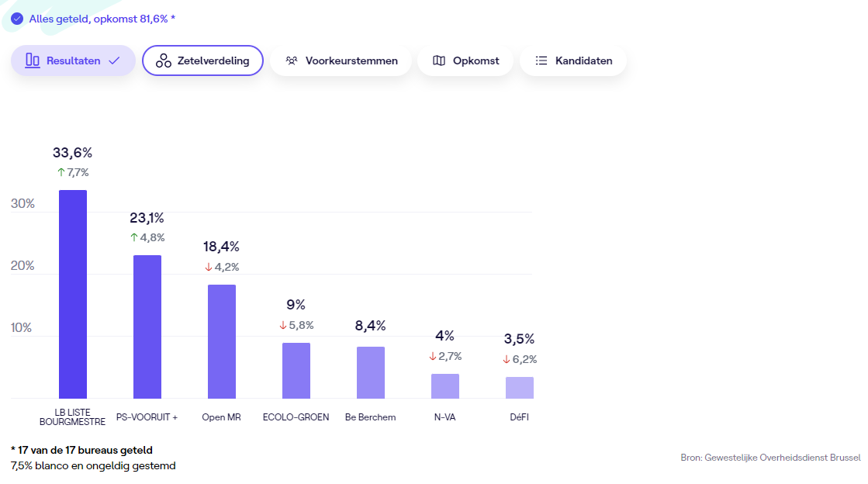Click the bar chart icon in Resultaten

point(33,60)
